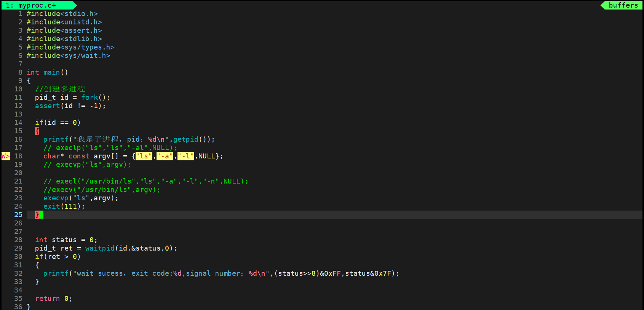Click the commented execvp line 19
This screenshot has height=310, width=644.
pos(87,165)
